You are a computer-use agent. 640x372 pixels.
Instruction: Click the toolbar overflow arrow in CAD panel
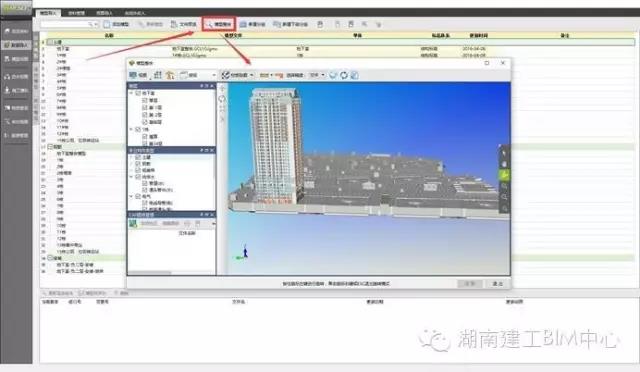(213, 223)
